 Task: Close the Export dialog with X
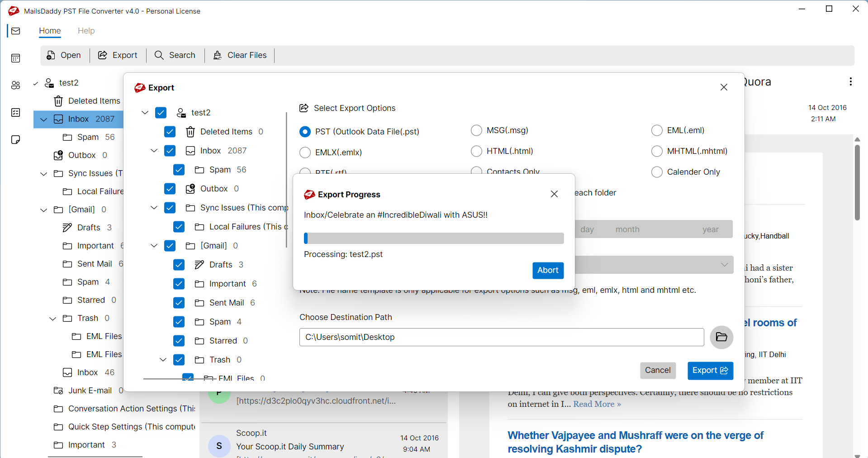(724, 87)
